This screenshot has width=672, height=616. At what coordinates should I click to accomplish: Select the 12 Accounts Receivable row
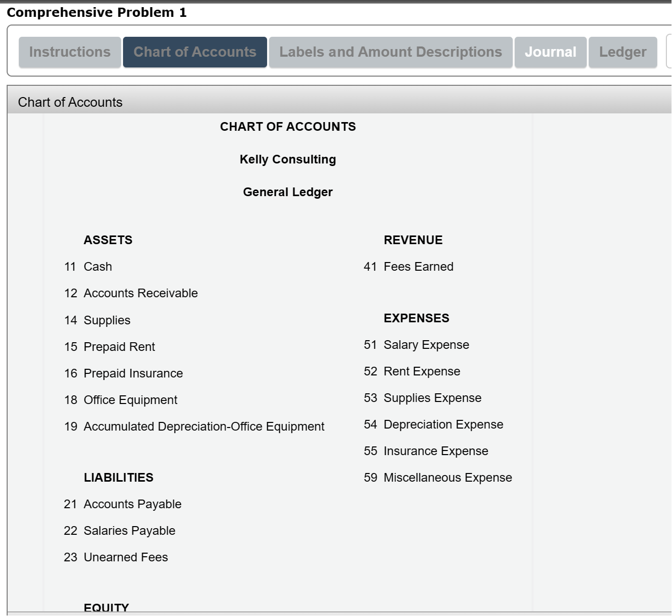131,293
